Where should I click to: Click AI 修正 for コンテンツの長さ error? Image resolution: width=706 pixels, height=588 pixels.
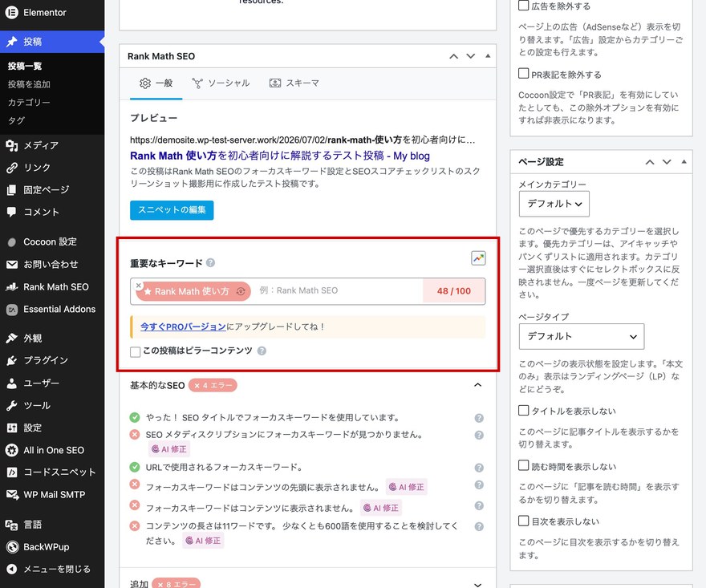(x=203, y=541)
